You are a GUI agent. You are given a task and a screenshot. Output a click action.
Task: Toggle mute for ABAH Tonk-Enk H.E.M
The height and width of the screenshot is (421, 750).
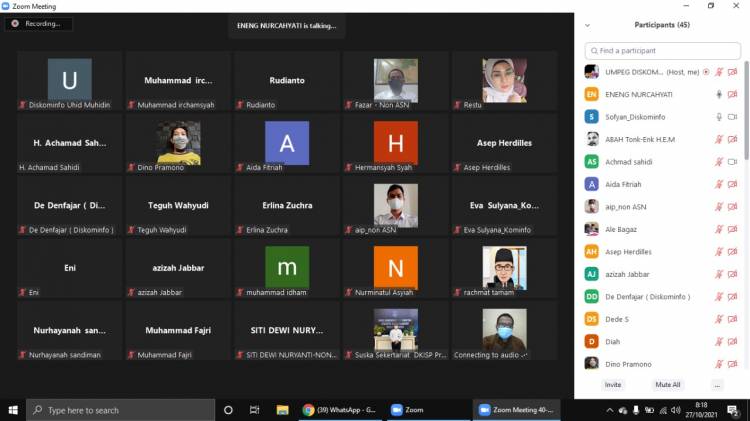click(x=718, y=139)
